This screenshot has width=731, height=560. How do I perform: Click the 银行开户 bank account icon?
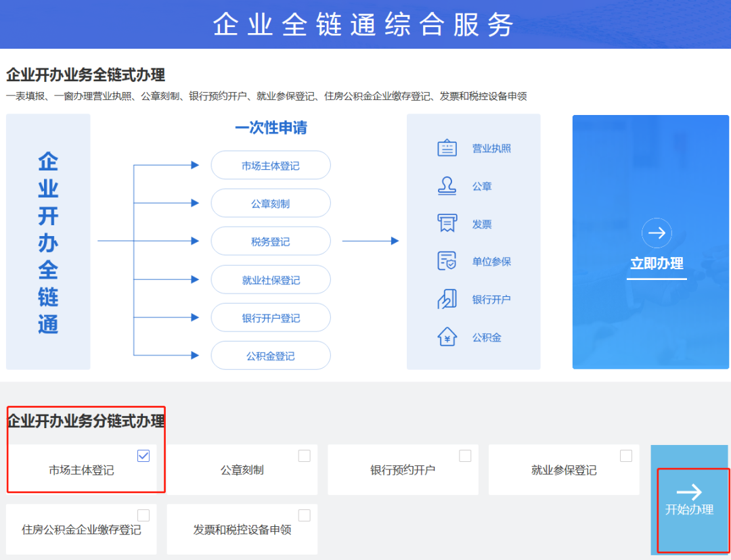pos(447,299)
